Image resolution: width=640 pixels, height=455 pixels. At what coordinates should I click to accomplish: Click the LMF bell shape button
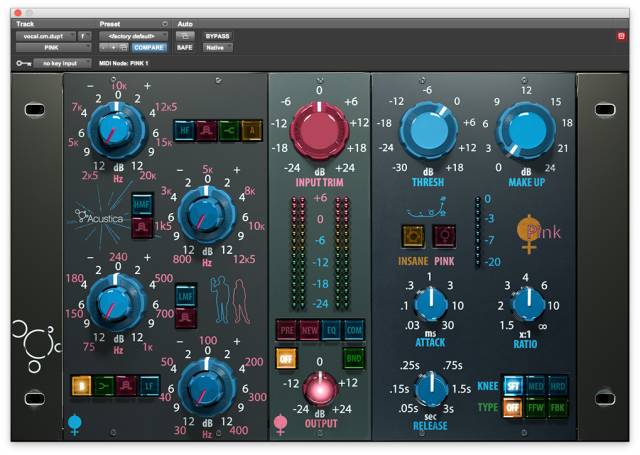186,318
